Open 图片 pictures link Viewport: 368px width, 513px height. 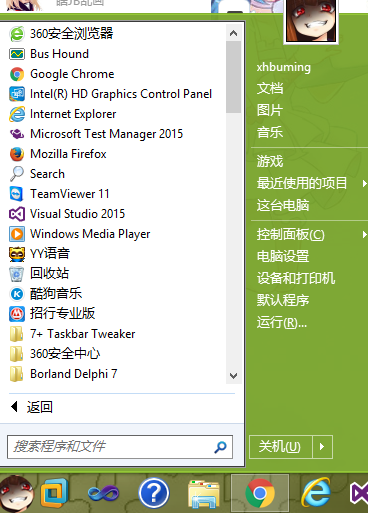[270, 110]
